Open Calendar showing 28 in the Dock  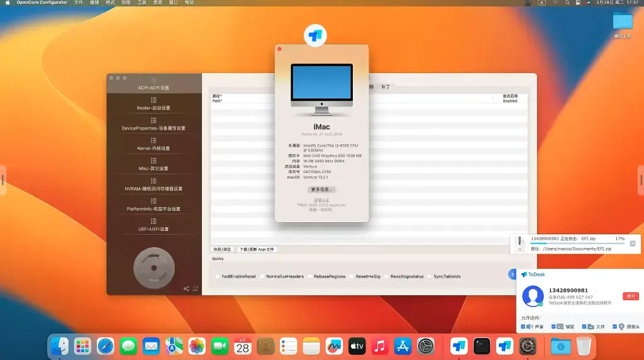(x=243, y=346)
